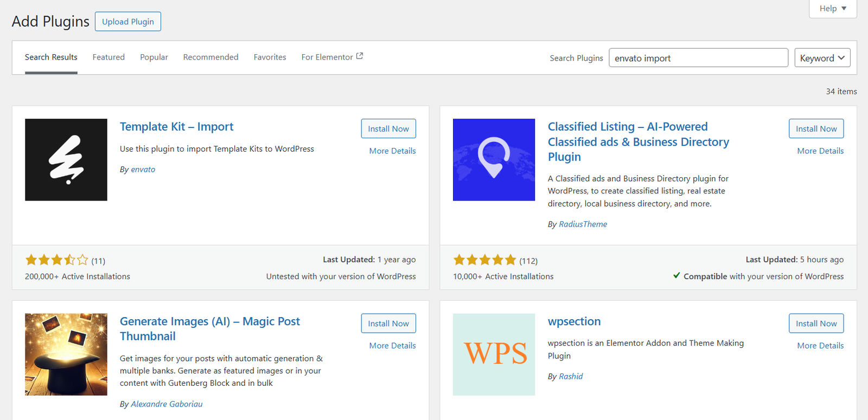The image size is (868, 420).
Task: Open More Details for Classified Listing
Action: 820,151
